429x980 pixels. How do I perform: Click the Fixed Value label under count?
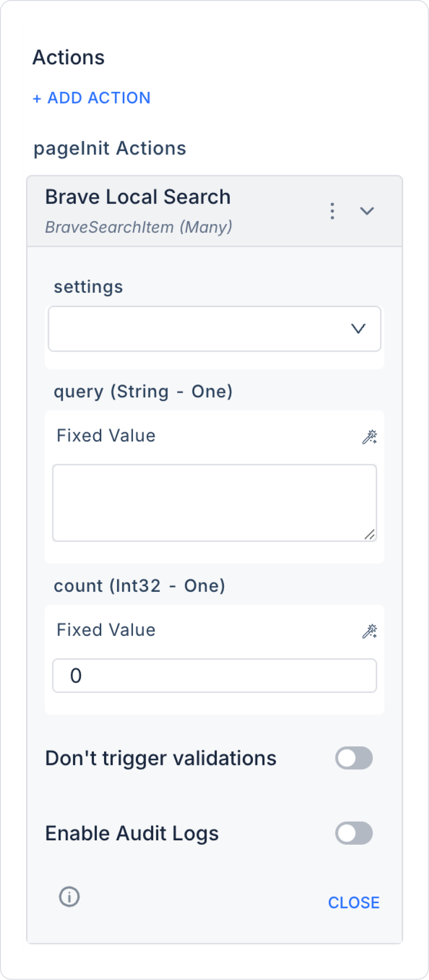(106, 630)
